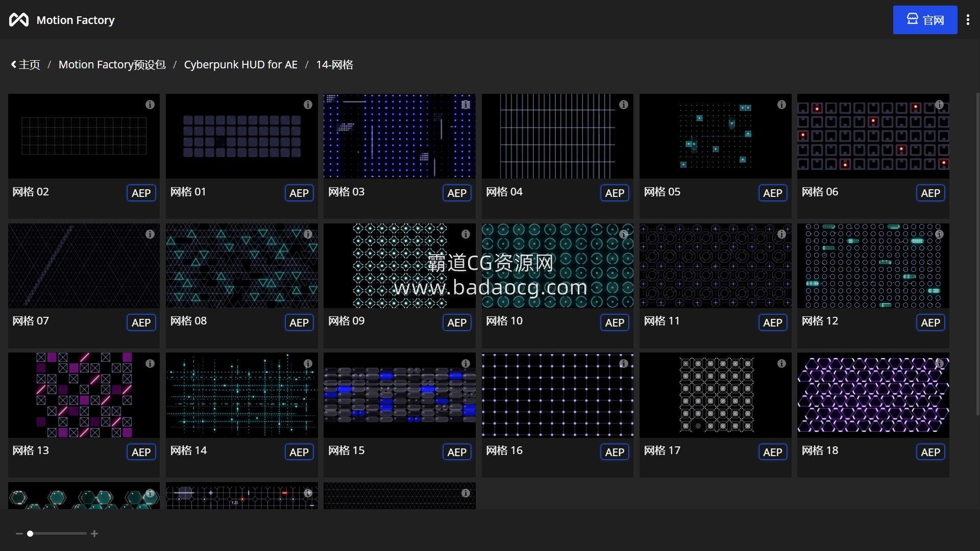This screenshot has height=551, width=980.
Task: Show info for 网格 02 preset
Action: [150, 105]
